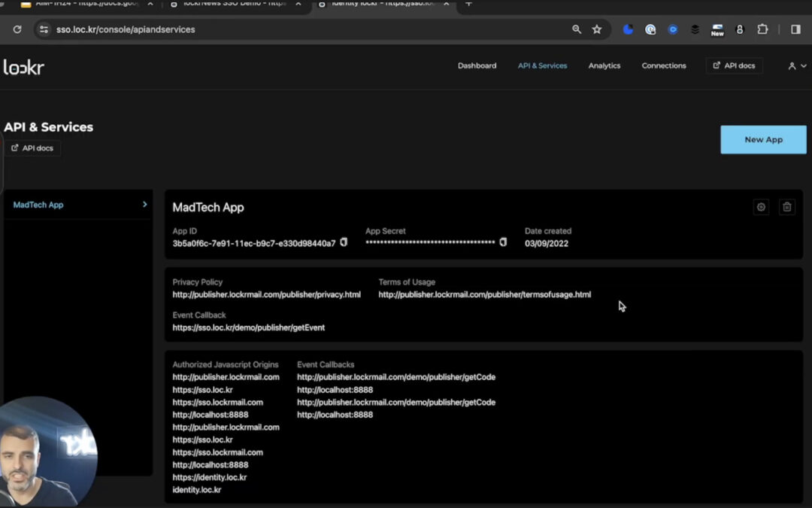Click the zoom magnifier icon in address bar

click(x=577, y=29)
